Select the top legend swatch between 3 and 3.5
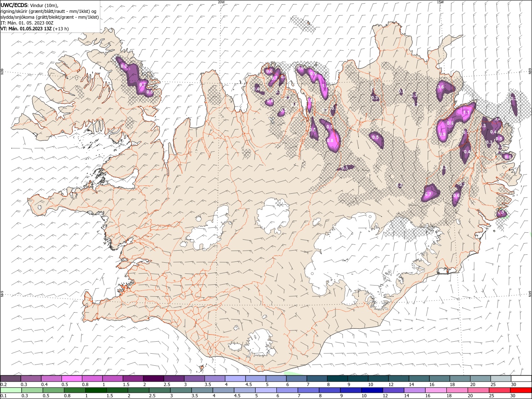 194,378
